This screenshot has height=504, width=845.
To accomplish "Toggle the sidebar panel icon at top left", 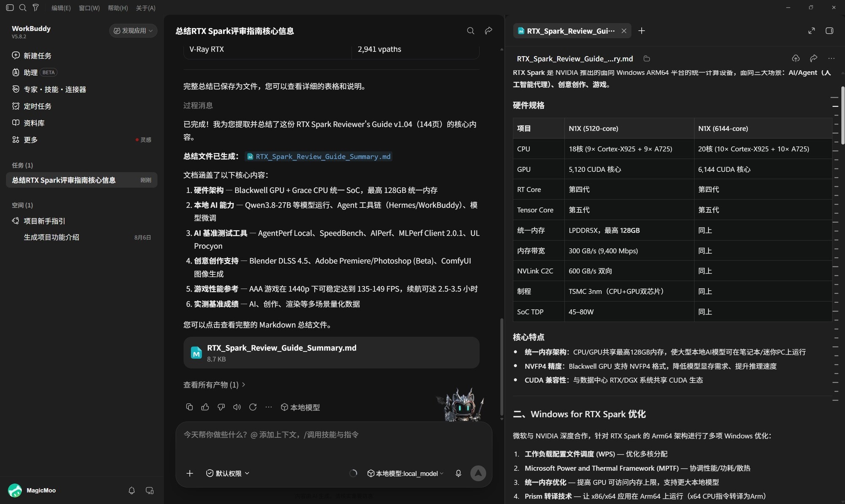I will [x=10, y=8].
